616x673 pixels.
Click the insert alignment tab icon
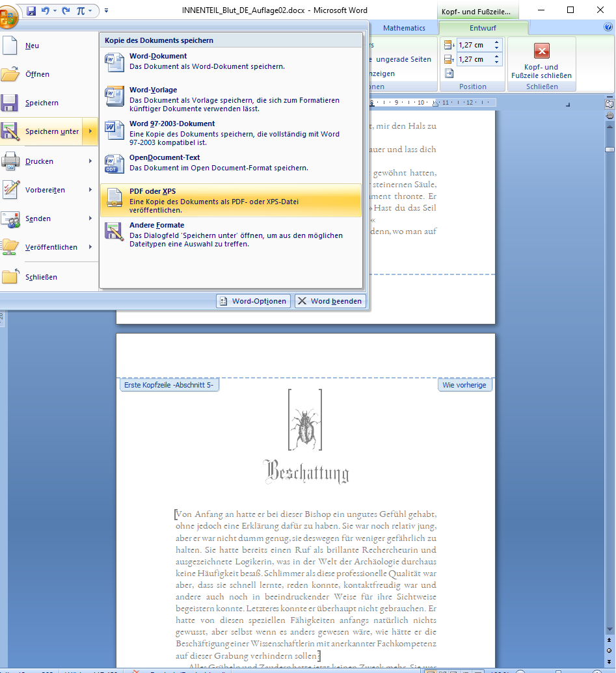(449, 73)
